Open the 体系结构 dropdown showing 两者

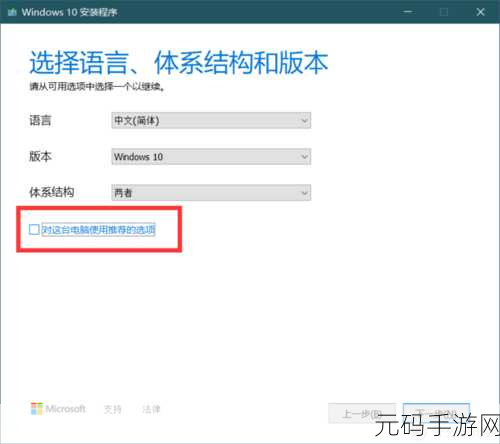(x=211, y=193)
